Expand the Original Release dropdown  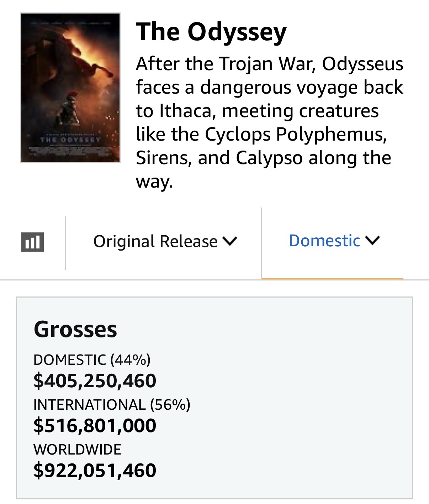tap(165, 241)
